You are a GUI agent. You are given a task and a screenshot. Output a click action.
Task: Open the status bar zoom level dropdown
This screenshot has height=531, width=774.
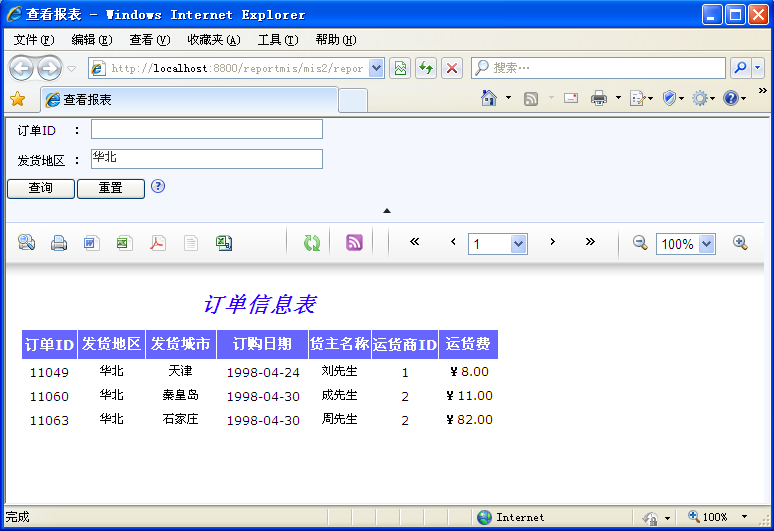pyautogui.click(x=744, y=517)
